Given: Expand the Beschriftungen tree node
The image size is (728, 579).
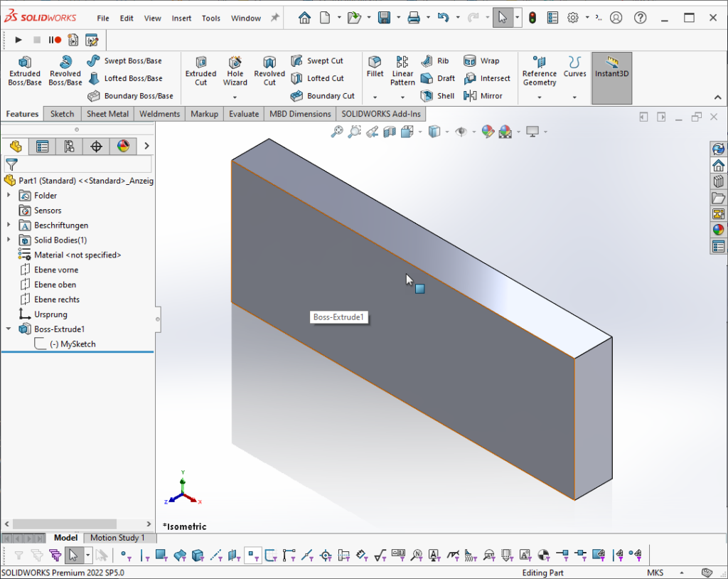Looking at the screenshot, I should tap(9, 225).
